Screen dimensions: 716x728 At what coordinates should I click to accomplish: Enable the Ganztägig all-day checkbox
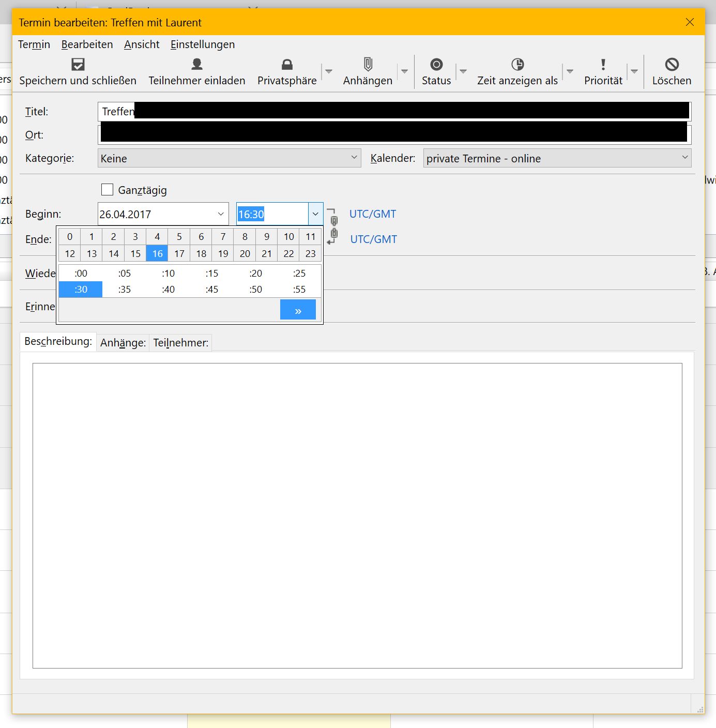(x=107, y=190)
